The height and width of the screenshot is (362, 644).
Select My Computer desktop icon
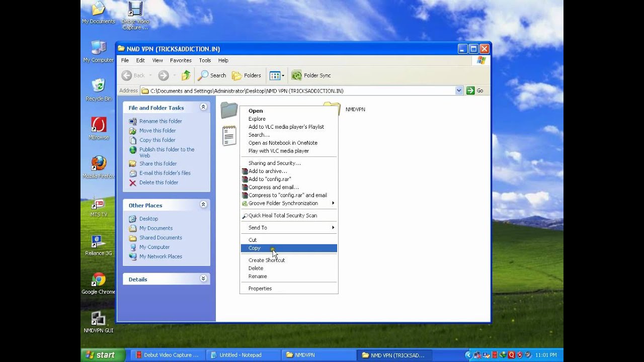[99, 51]
